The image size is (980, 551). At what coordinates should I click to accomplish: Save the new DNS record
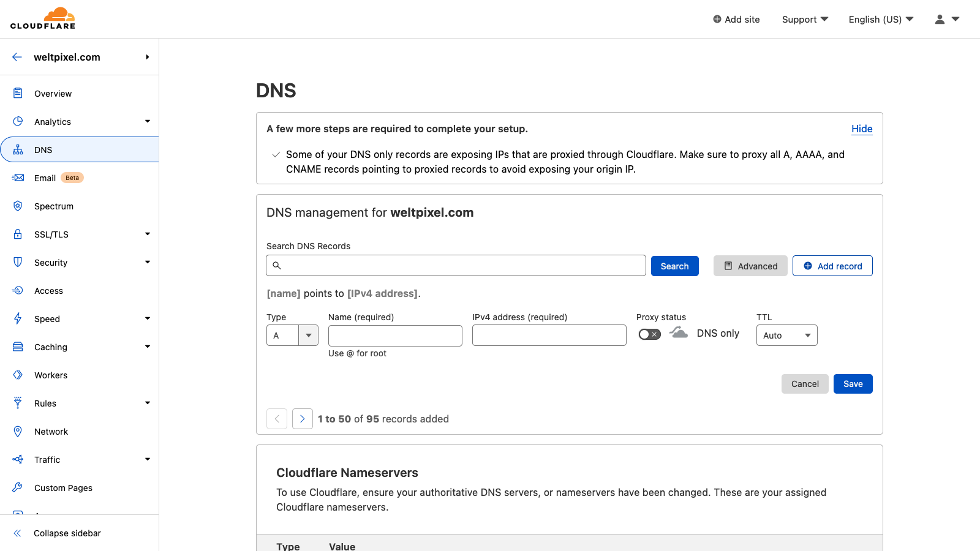pos(853,384)
